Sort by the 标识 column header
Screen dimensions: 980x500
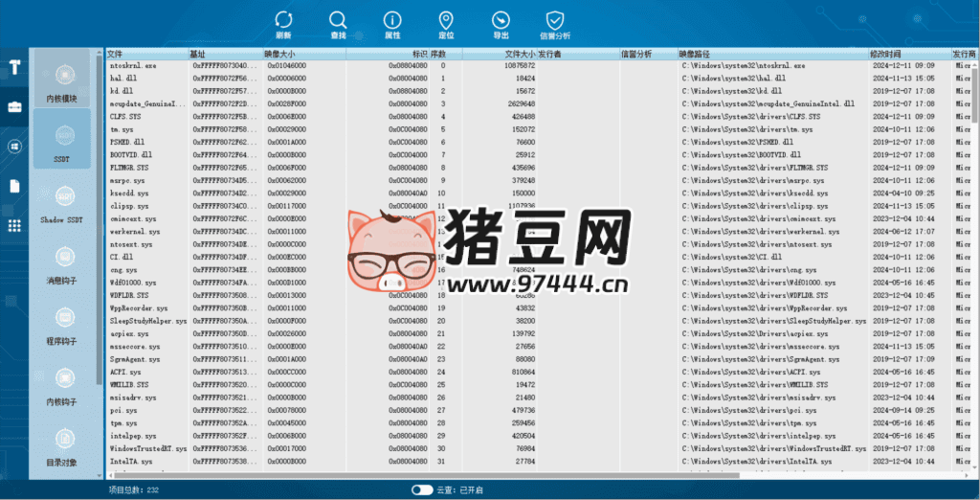[388, 55]
